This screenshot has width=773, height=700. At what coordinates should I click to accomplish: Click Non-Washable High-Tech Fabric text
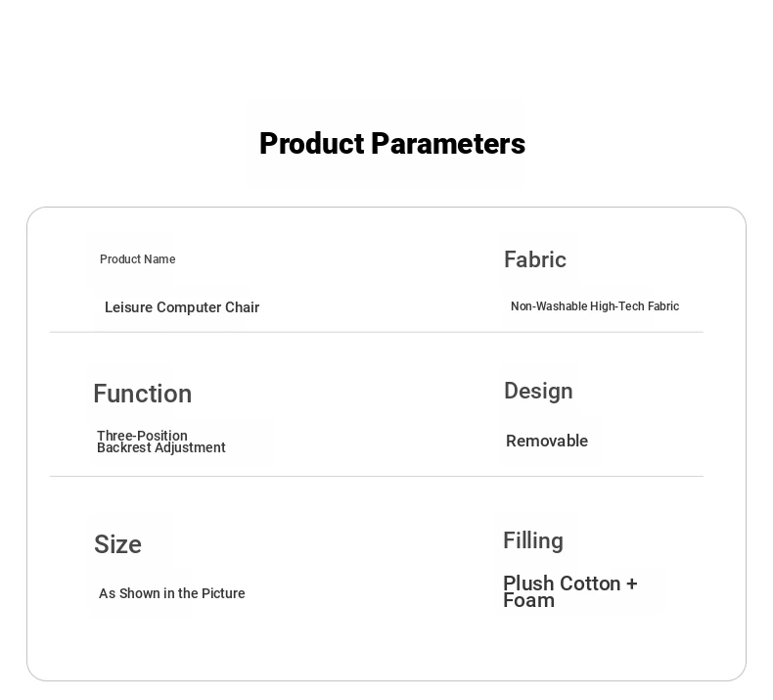tap(595, 305)
